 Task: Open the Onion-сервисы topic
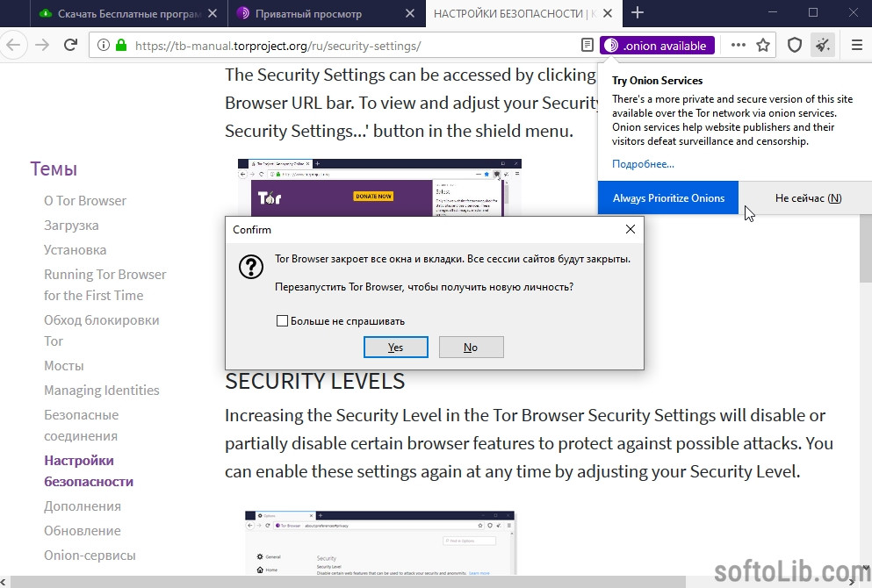point(90,556)
